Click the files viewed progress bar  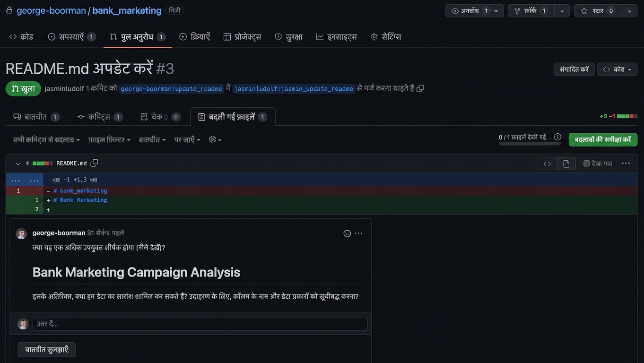(x=530, y=143)
